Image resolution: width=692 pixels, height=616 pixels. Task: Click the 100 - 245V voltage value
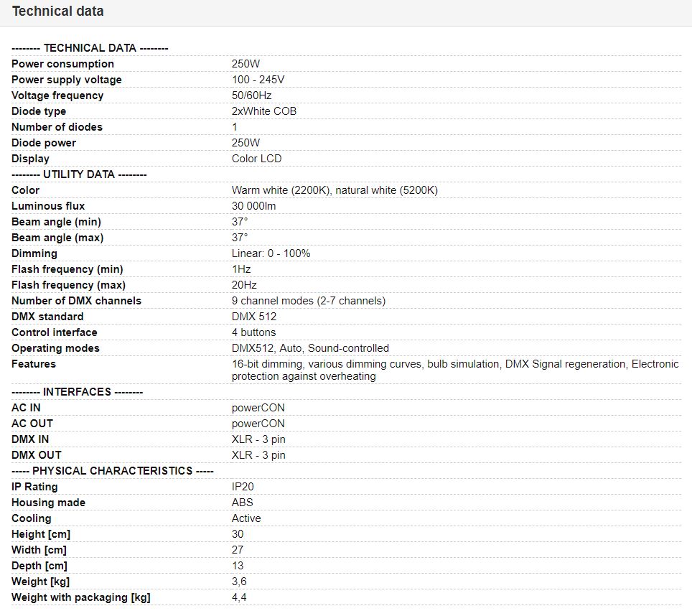click(258, 80)
